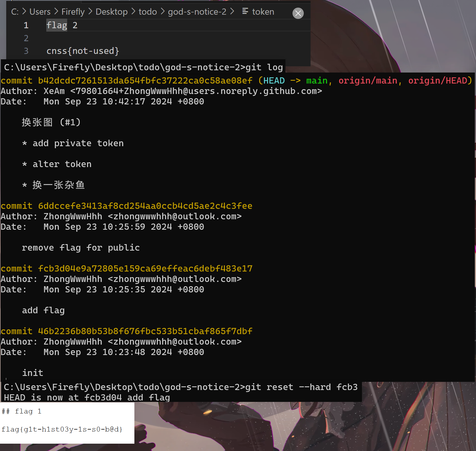Viewport: 476px width, 451px height.
Task: Click commit hash starting with b42dcdc
Action: point(145,81)
